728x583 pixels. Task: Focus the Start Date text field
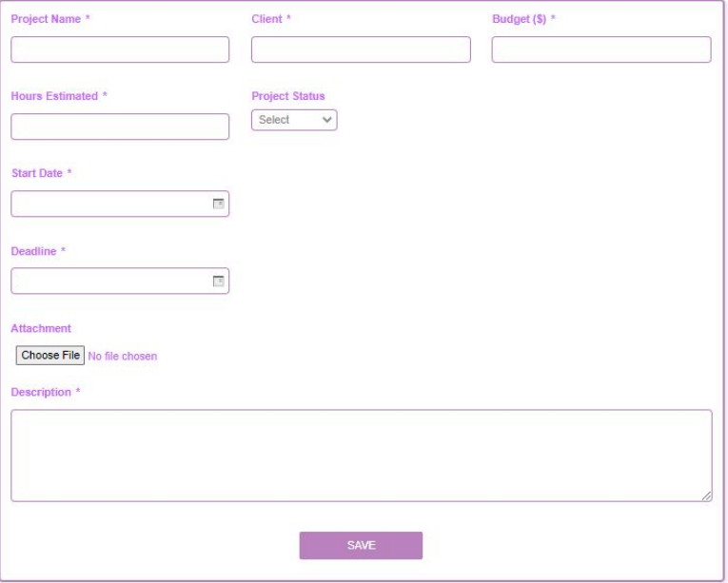[x=109, y=204]
